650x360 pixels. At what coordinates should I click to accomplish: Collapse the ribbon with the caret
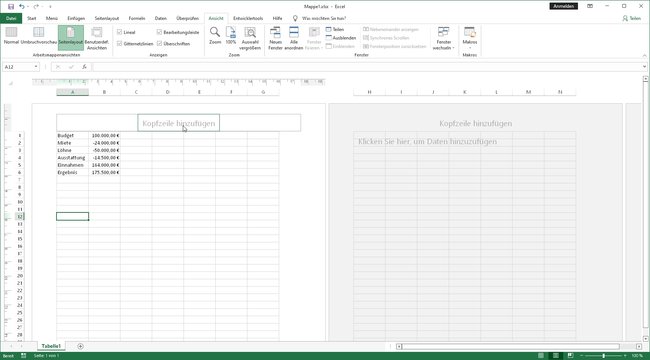[x=645, y=56]
